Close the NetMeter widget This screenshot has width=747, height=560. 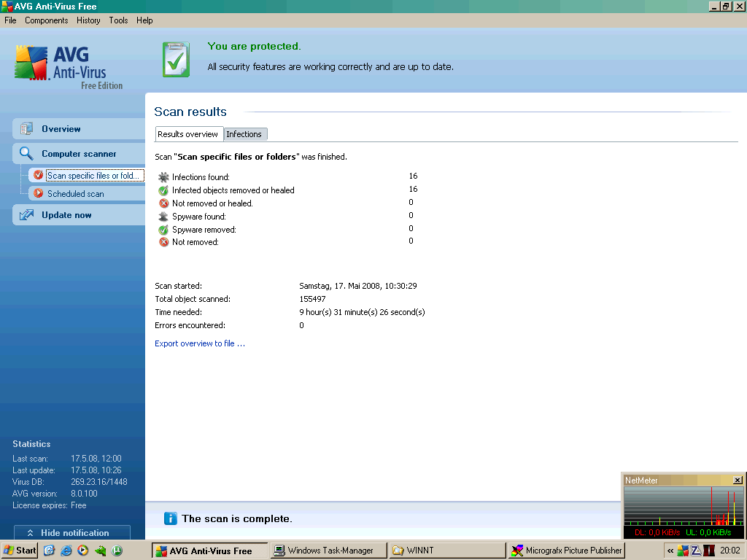(x=738, y=481)
